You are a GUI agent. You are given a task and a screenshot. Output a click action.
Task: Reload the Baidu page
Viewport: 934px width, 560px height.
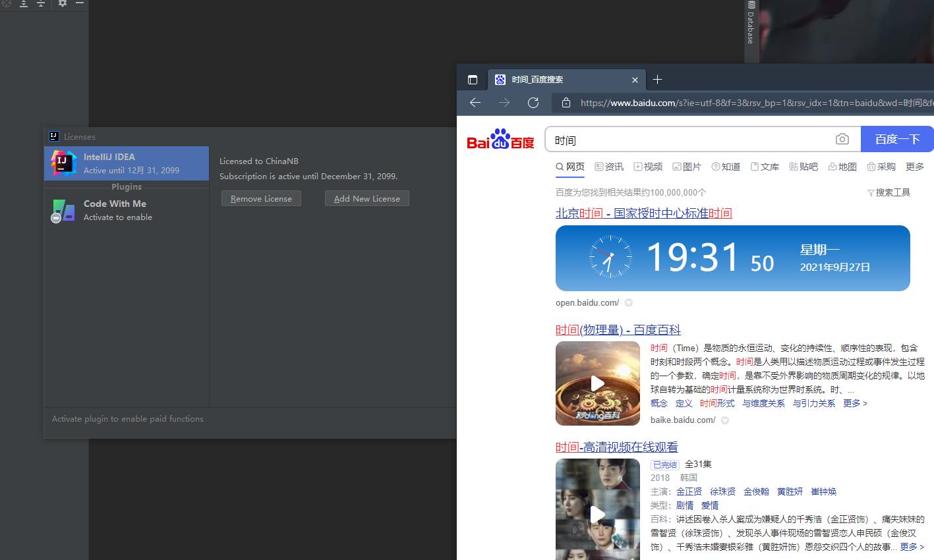533,103
